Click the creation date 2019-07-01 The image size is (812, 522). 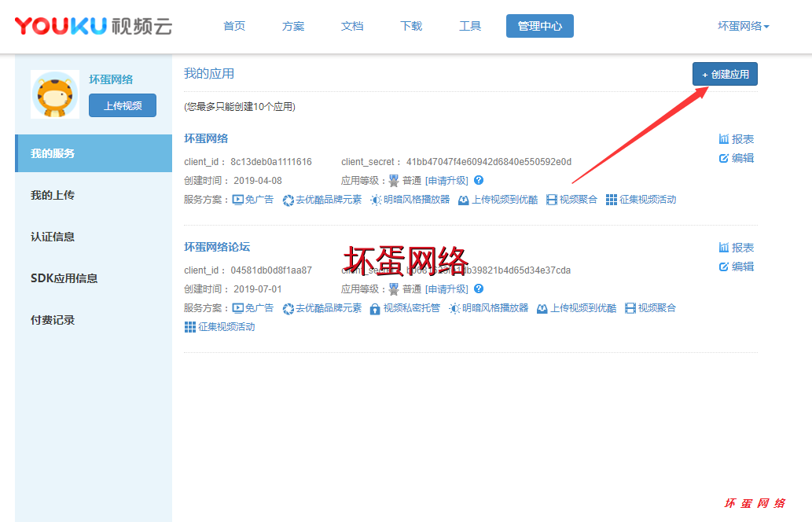click(258, 289)
